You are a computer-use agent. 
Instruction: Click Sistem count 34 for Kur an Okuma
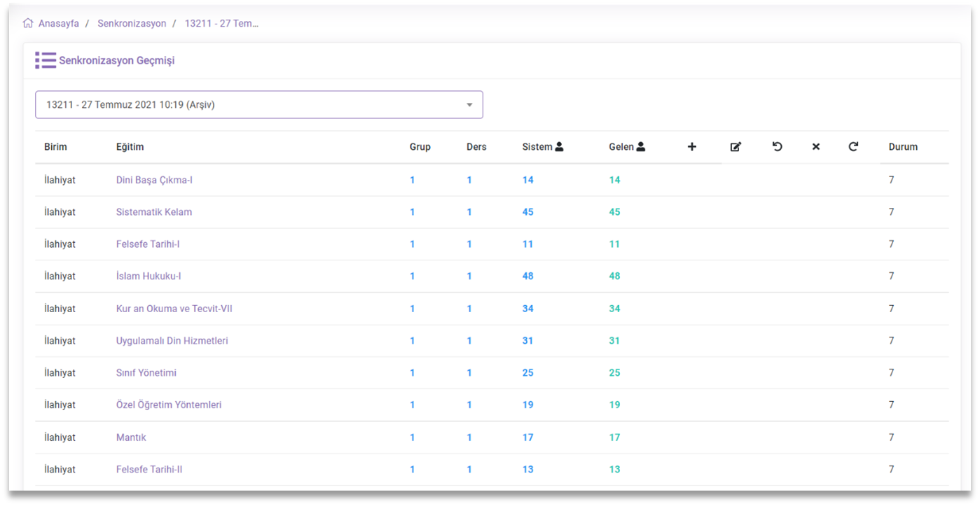point(527,309)
